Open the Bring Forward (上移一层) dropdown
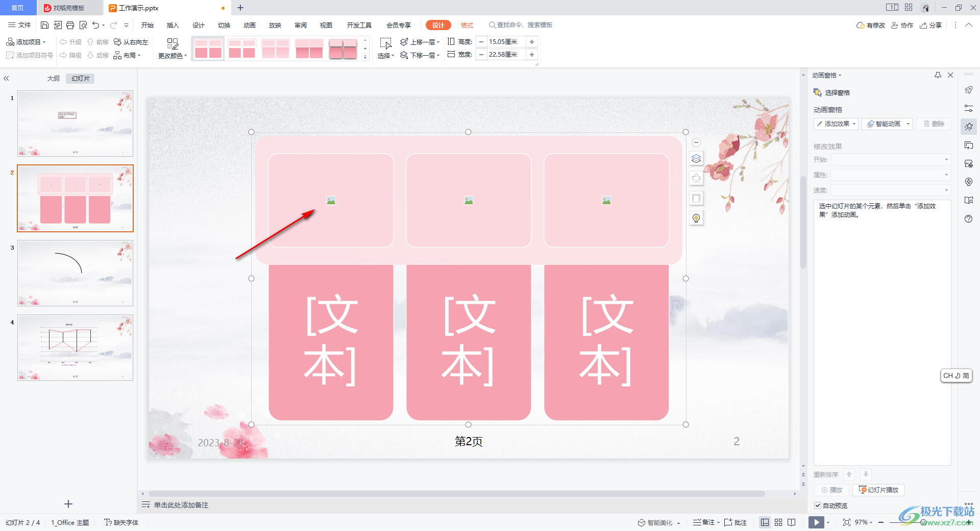Image resolution: width=980 pixels, height=531 pixels. coord(420,42)
